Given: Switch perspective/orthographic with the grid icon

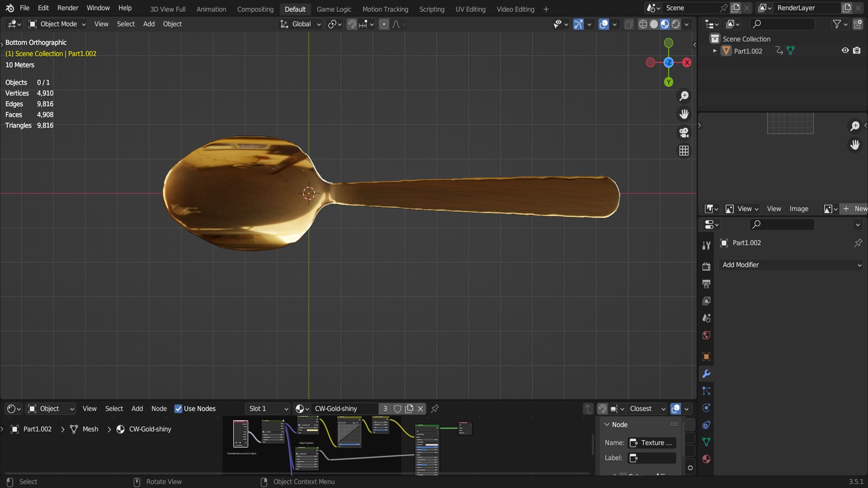Looking at the screenshot, I should point(684,150).
